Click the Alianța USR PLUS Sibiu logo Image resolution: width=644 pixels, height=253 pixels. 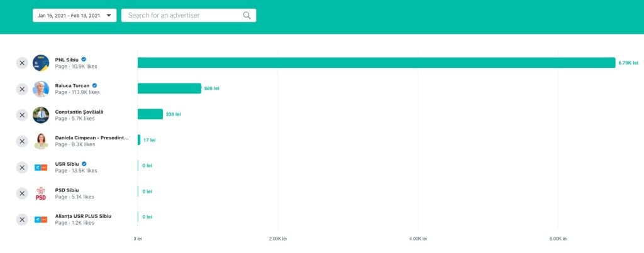click(41, 220)
